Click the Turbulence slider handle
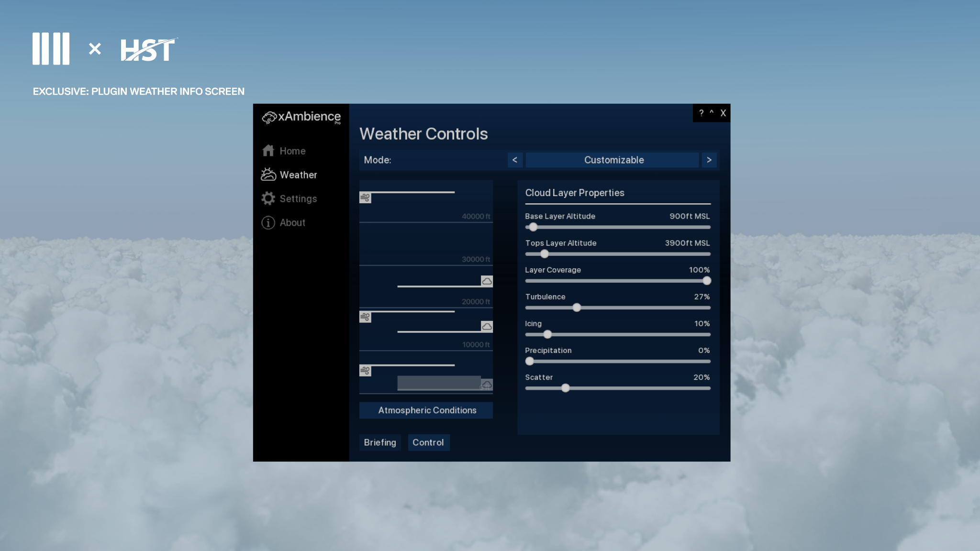The width and height of the screenshot is (980, 551). click(577, 308)
